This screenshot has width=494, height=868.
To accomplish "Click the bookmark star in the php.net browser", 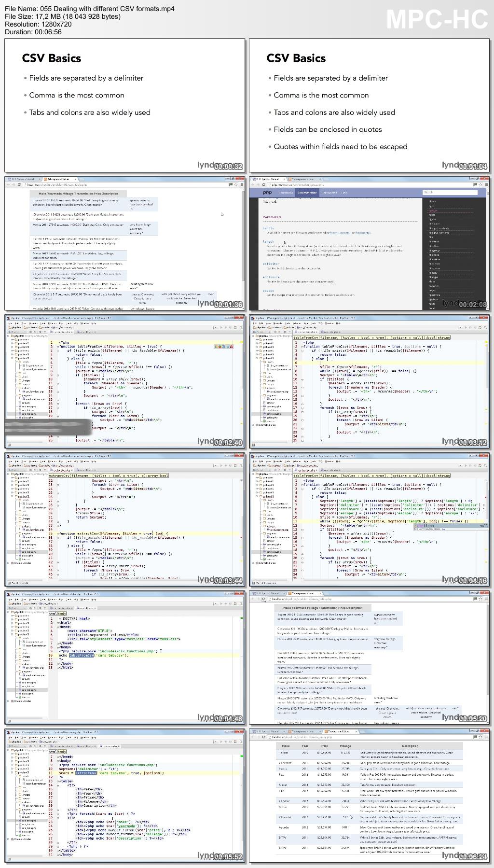I will tap(481, 185).
